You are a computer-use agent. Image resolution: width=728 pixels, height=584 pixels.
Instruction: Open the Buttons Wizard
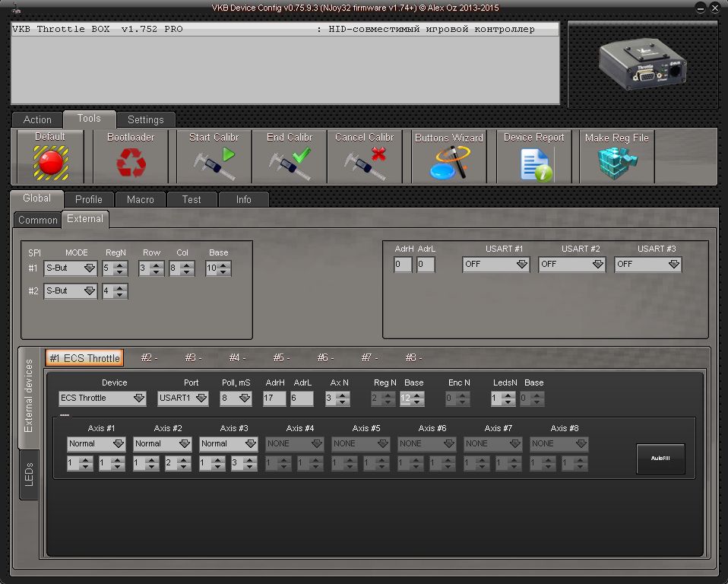point(448,163)
